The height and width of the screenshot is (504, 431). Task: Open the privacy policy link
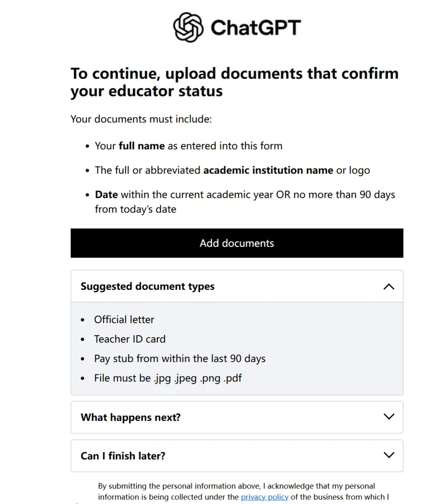pyautogui.click(x=265, y=497)
